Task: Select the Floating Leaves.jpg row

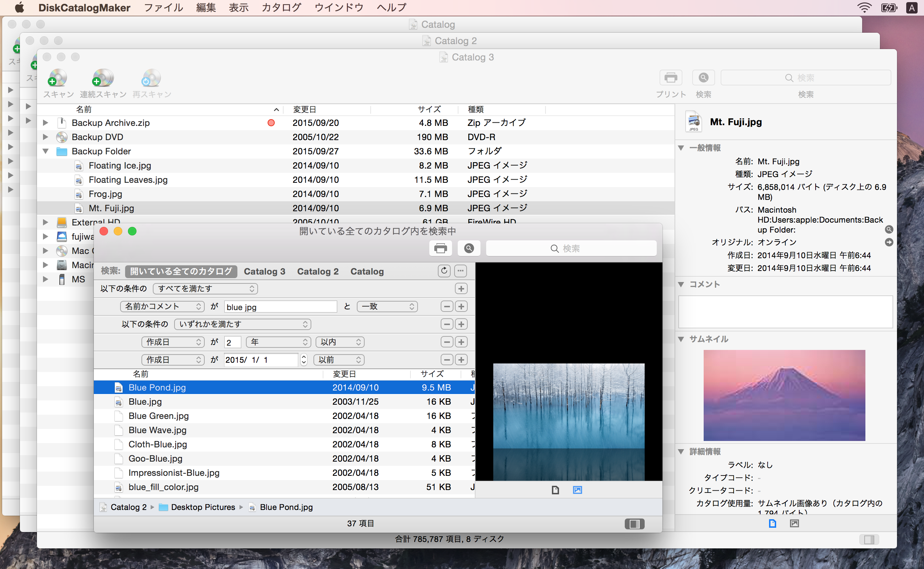Action: [x=355, y=180]
